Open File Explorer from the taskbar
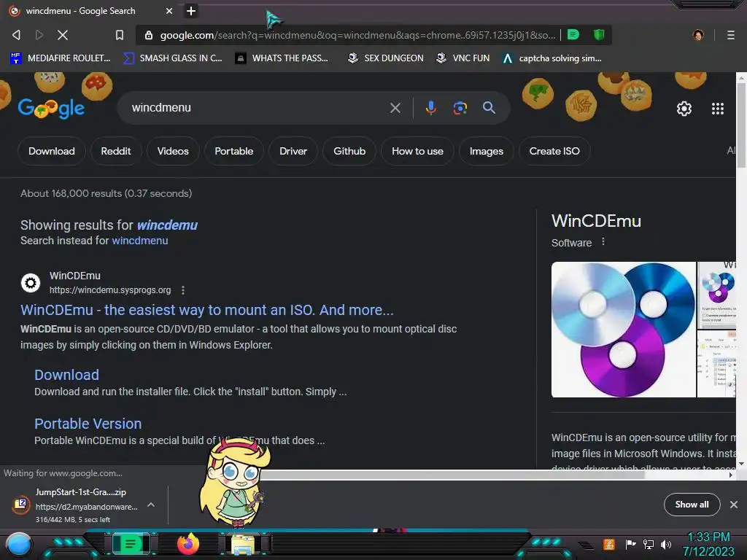Screen dimensions: 747x560 click(x=243, y=544)
